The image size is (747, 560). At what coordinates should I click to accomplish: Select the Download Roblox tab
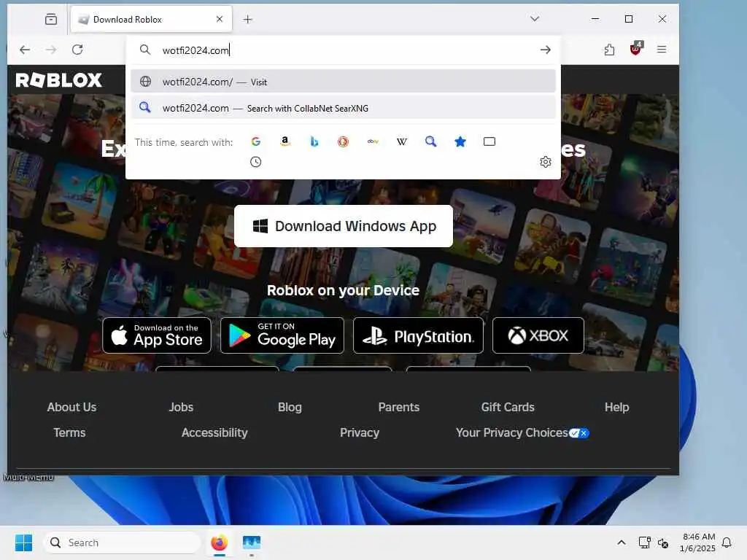[x=152, y=19]
